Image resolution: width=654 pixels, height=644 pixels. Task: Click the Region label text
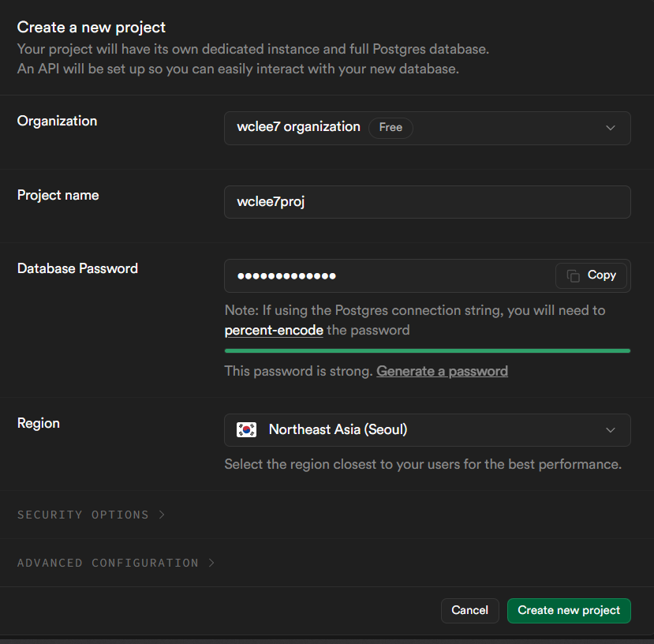pyautogui.click(x=39, y=423)
